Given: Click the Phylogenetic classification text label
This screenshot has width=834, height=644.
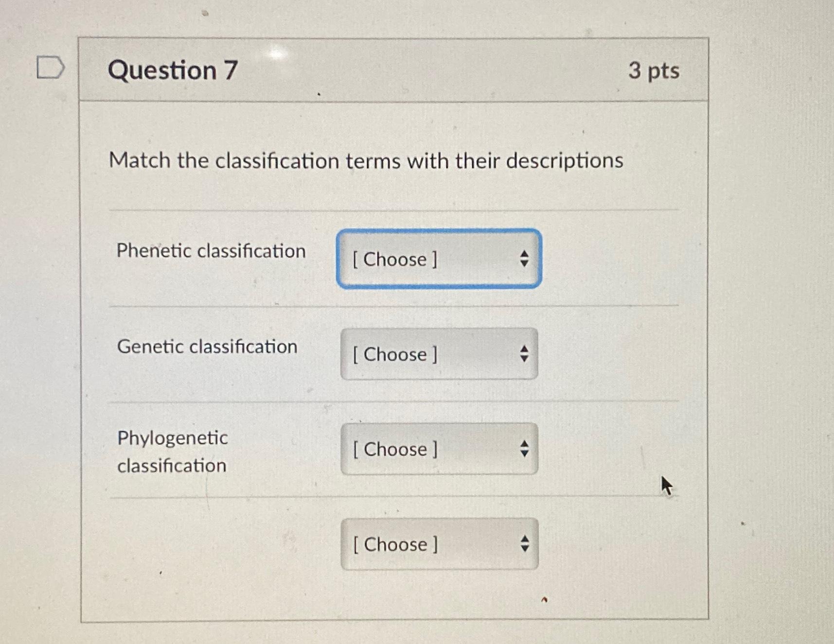Looking at the screenshot, I should pyautogui.click(x=173, y=451).
